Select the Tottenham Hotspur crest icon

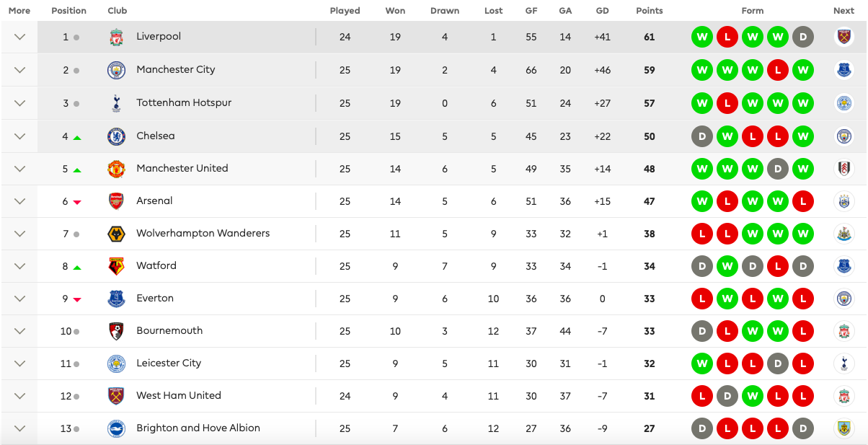tap(116, 103)
